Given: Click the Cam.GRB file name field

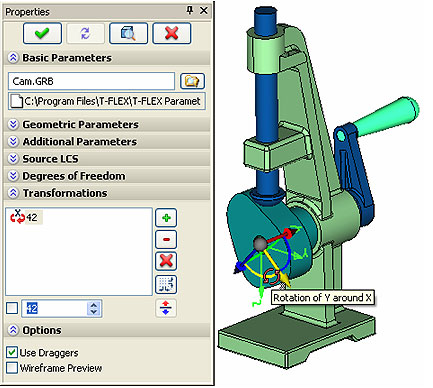Looking at the screenshot, I should click(x=91, y=81).
